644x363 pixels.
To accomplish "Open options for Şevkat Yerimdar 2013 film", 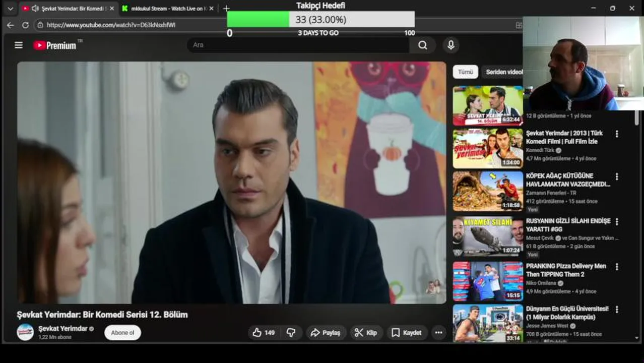I will (x=617, y=134).
